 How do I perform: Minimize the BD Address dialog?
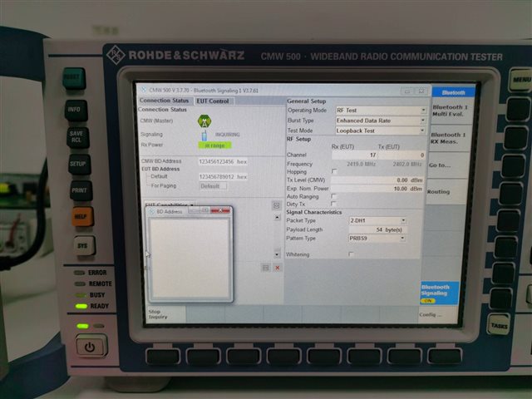pos(194,210)
